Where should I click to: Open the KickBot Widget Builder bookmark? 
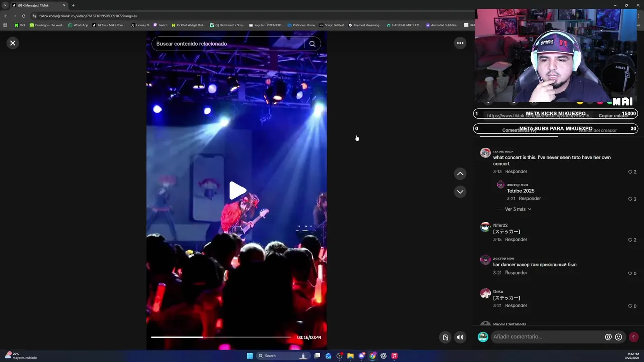pos(188,25)
